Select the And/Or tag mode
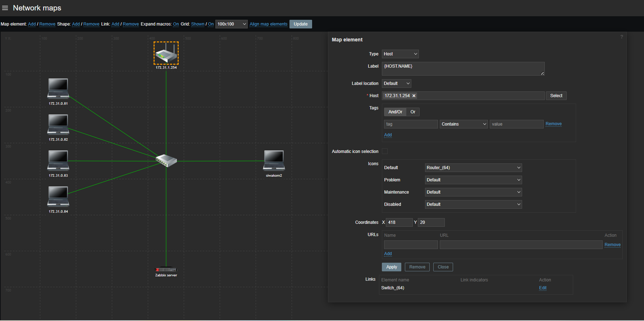 [x=395, y=112]
